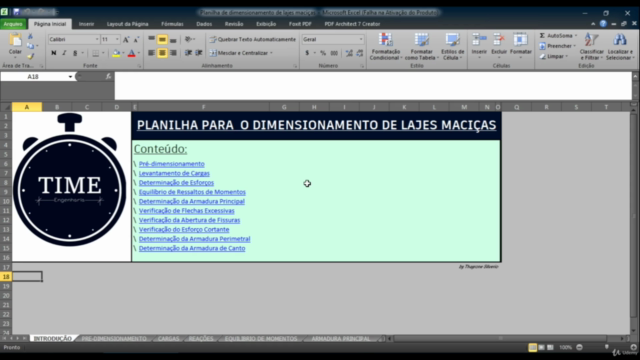The width and height of the screenshot is (640, 360).
Task: Switch to the CARGAS sheet tab
Action: 168,339
